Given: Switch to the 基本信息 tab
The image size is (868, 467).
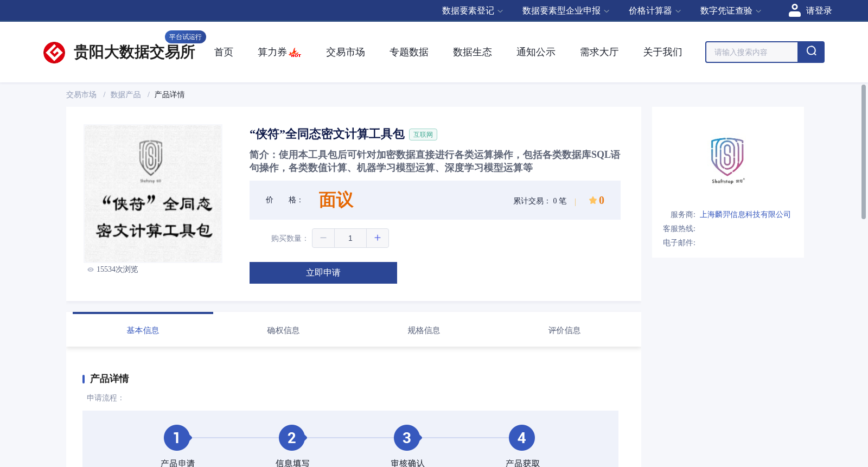Looking at the screenshot, I should [x=143, y=330].
